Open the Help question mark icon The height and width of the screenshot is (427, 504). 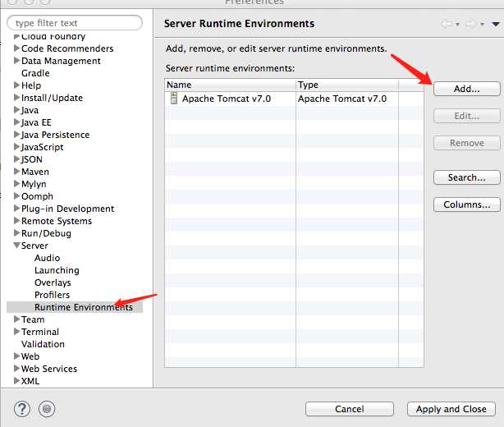point(22,408)
